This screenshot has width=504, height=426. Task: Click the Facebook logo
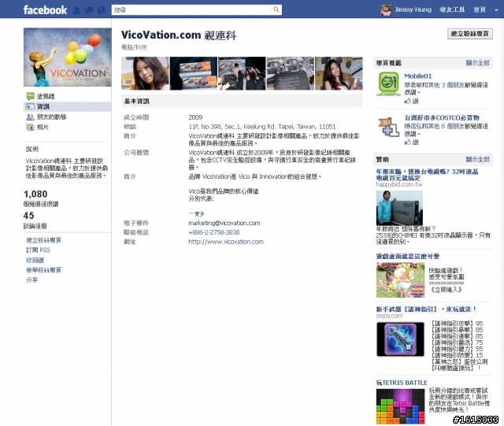tap(45, 9)
